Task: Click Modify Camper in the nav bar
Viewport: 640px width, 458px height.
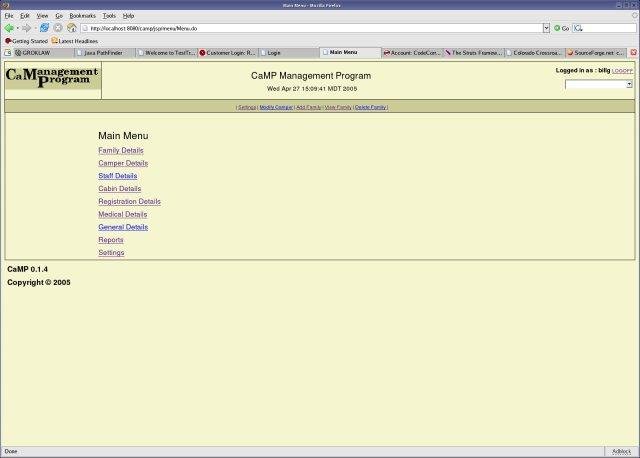Action: (x=276, y=107)
